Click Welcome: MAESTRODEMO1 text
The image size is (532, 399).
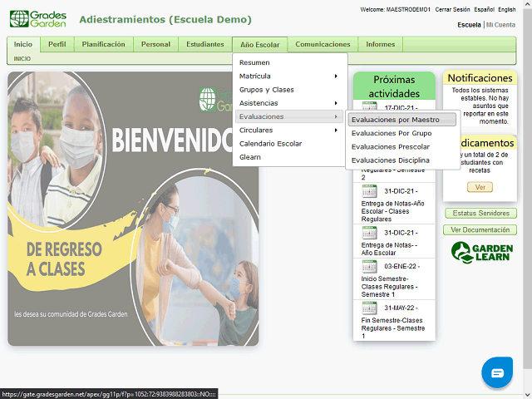tap(396, 9)
